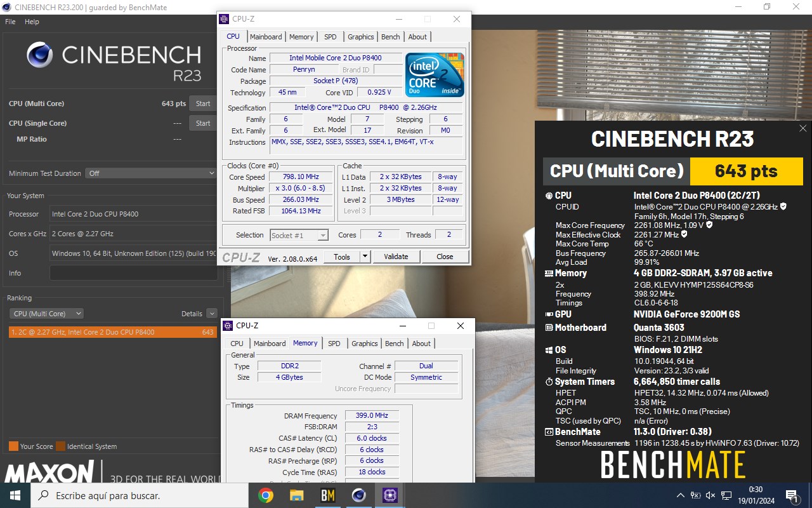The image size is (812, 508).
Task: Open Mainboard tab in bottom CPU-Z window
Action: 270,344
